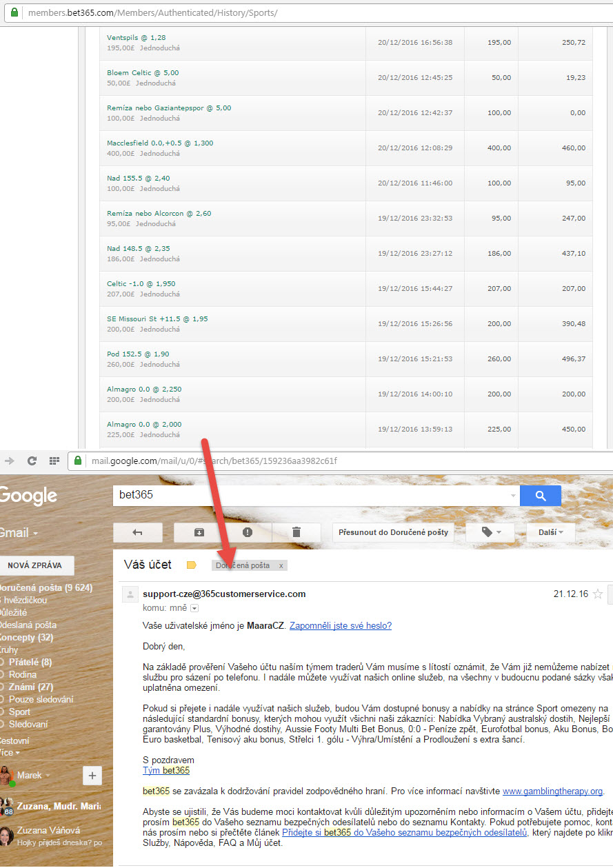
Task: Click the padlock icon in the bet365 address bar
Action: pyautogui.click(x=15, y=13)
